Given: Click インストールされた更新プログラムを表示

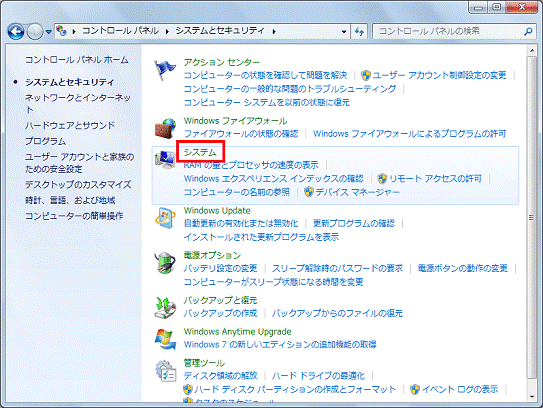Looking at the screenshot, I should (261, 237).
